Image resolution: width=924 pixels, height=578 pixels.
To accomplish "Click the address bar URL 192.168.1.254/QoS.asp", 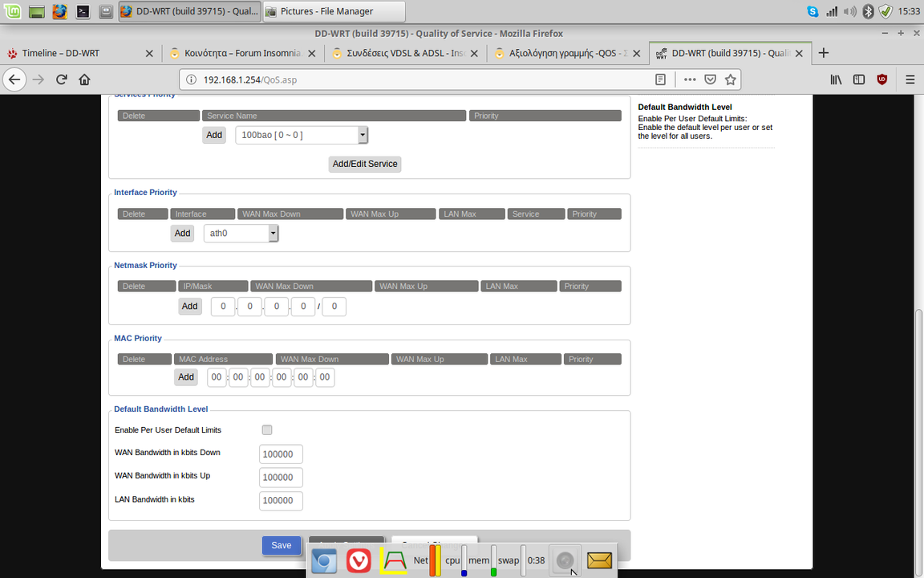I will point(250,79).
